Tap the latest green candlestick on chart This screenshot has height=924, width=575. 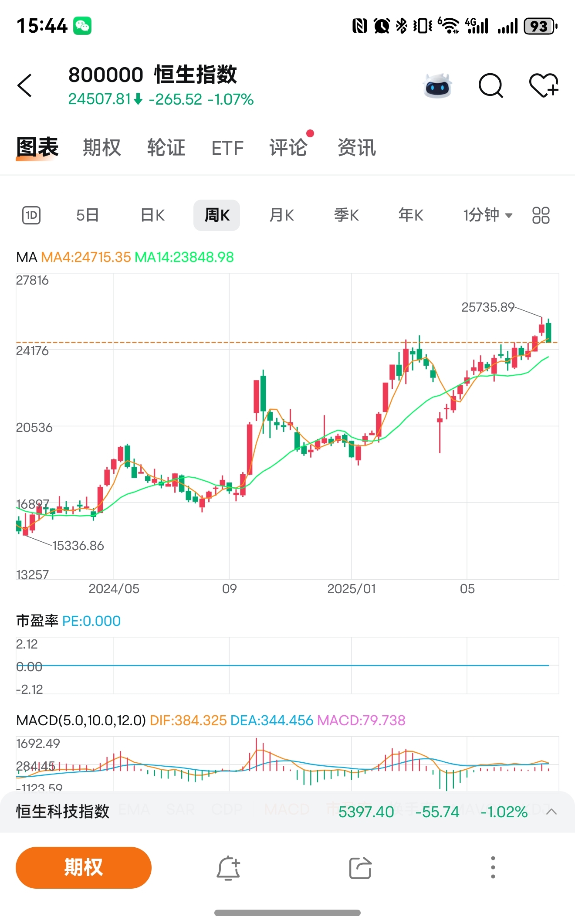[x=548, y=332]
